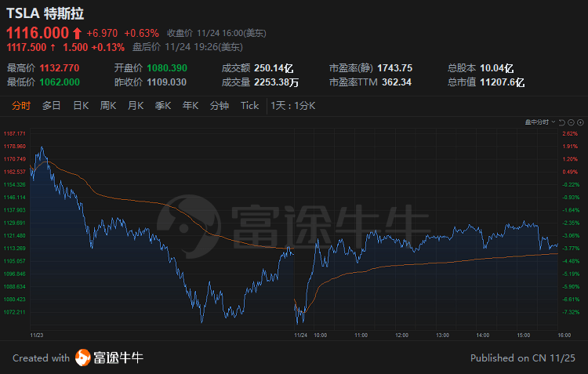588x374 pixels.
Task: Click the open price 1080.390
Action: tap(167, 68)
